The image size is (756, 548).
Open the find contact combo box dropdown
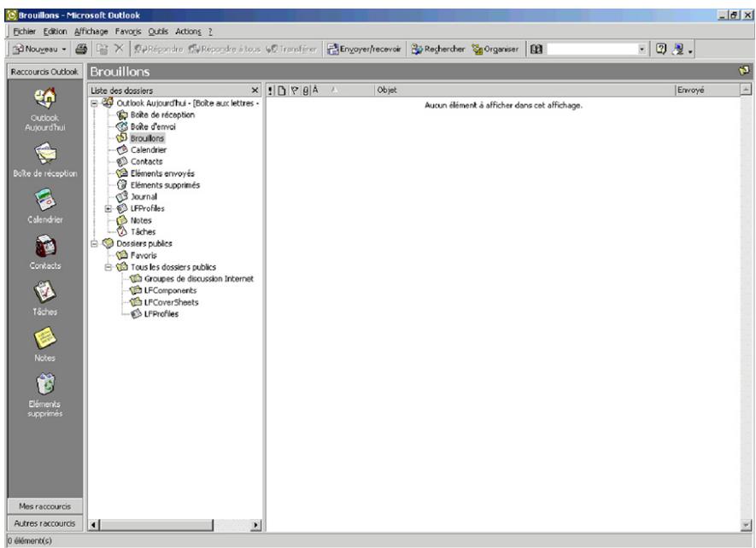click(x=642, y=50)
